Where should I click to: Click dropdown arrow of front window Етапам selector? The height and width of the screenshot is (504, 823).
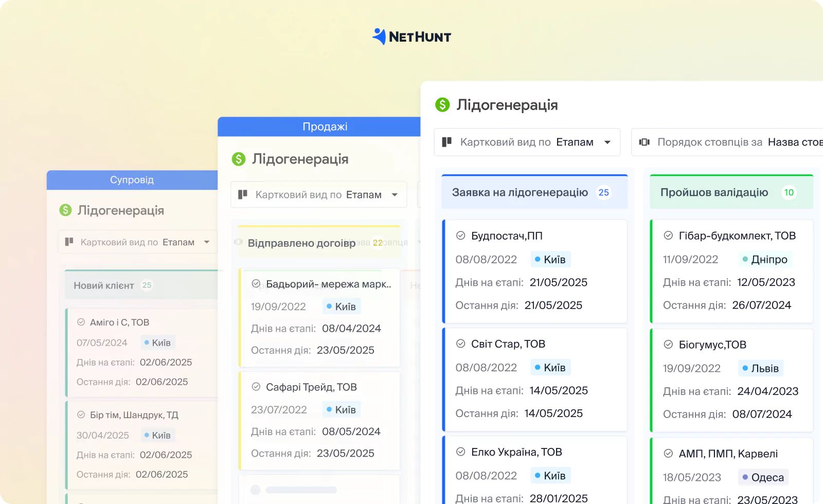pyautogui.click(x=607, y=142)
